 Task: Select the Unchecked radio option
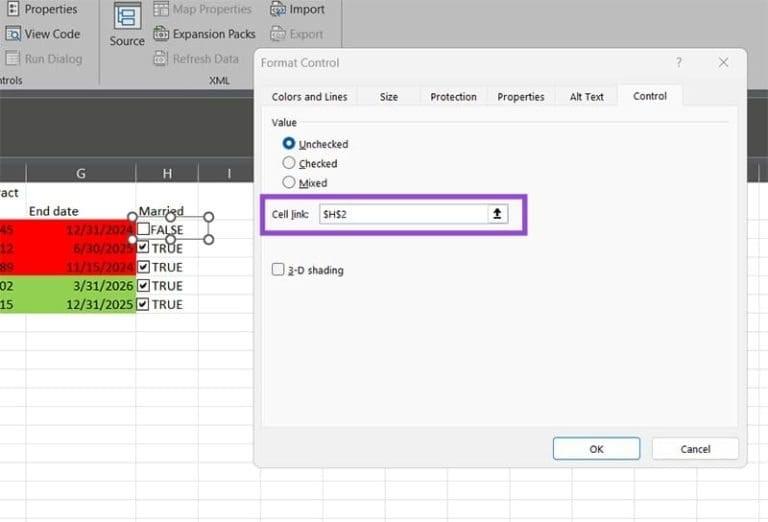[x=289, y=144]
